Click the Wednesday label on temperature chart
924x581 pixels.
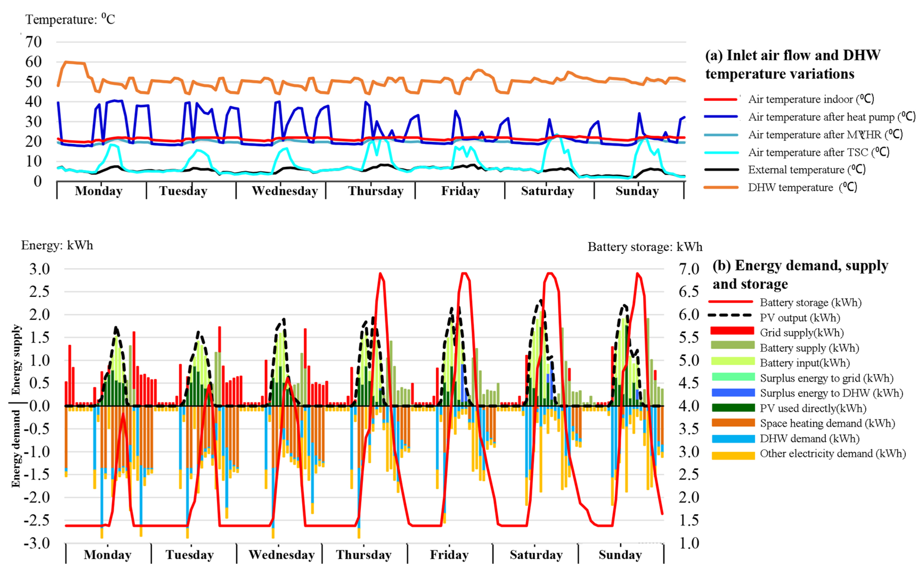(285, 191)
